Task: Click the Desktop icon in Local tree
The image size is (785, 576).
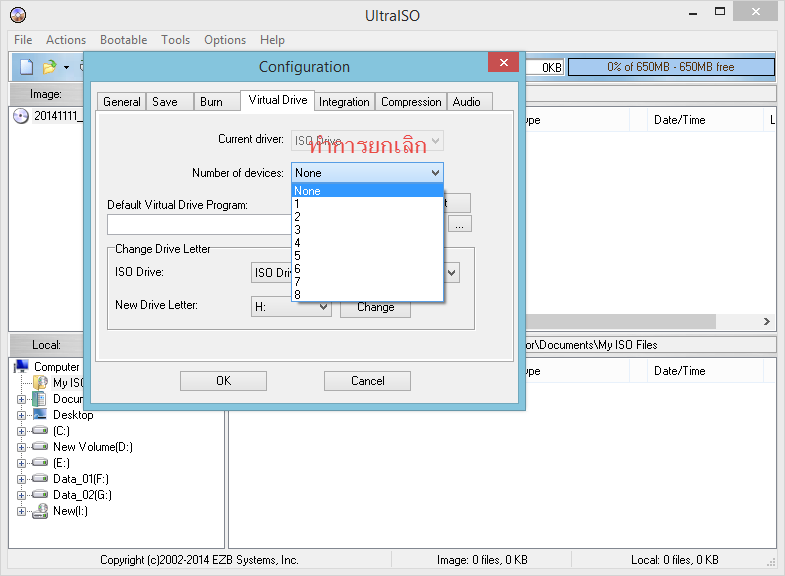Action: pos(40,414)
